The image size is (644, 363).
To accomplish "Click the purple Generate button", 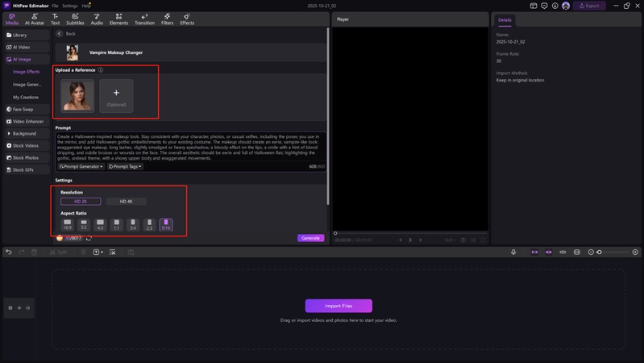I will [310, 238].
